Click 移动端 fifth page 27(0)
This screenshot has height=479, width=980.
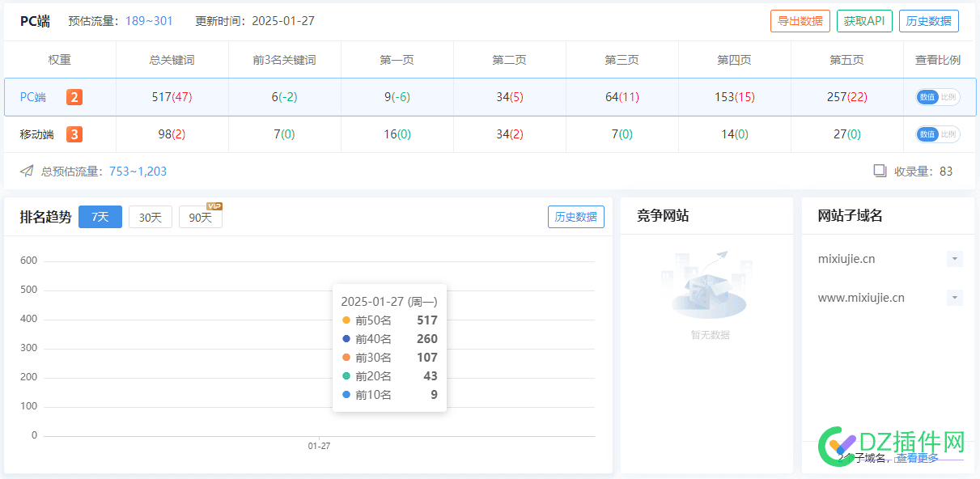point(847,134)
